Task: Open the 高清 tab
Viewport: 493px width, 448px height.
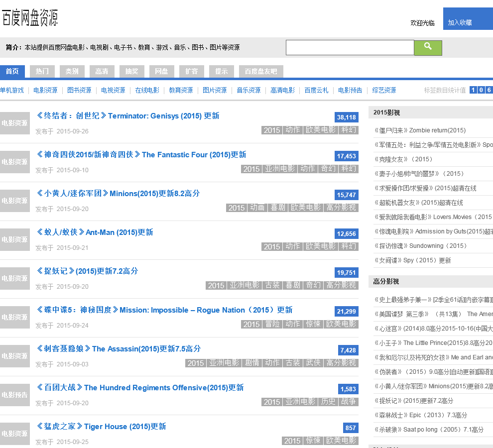Action: tap(102, 71)
